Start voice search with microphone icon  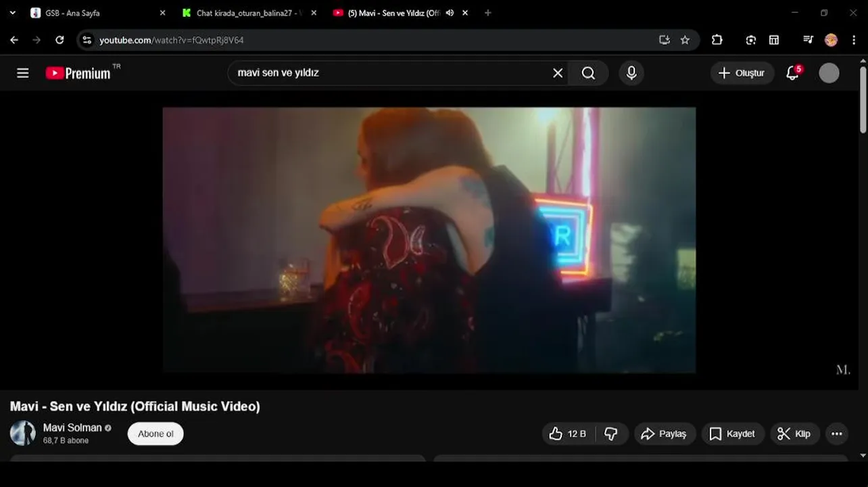[631, 73]
